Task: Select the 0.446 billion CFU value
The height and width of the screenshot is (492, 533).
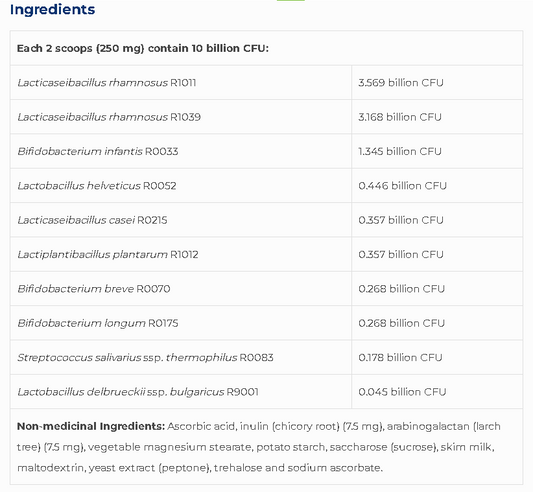Action: point(402,186)
